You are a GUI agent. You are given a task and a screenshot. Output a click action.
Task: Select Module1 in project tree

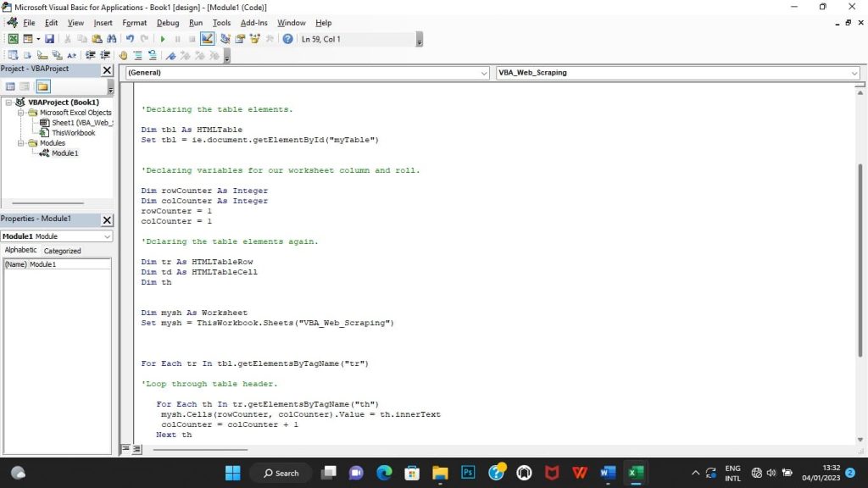pyautogui.click(x=64, y=152)
